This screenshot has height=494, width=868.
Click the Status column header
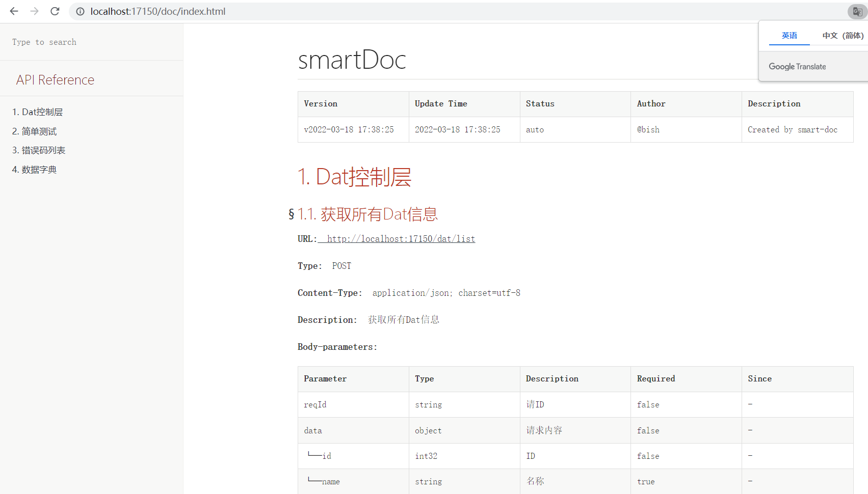(x=575, y=104)
